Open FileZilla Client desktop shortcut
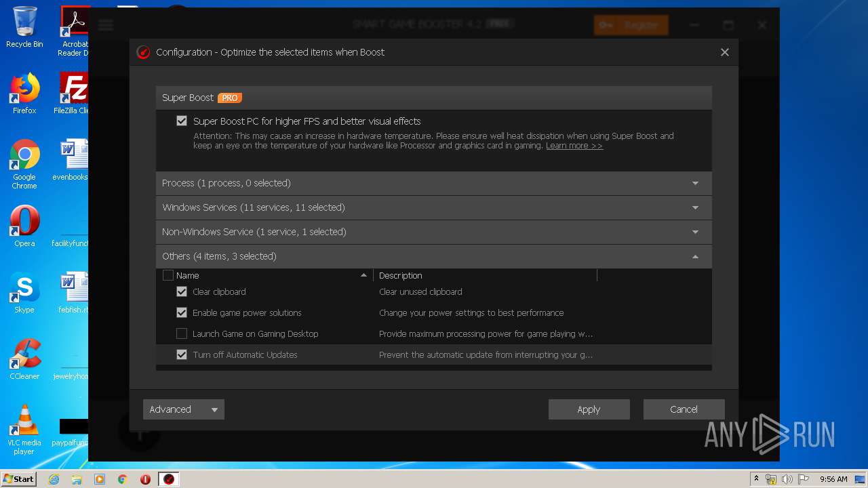This screenshot has width=868, height=488. point(73,94)
